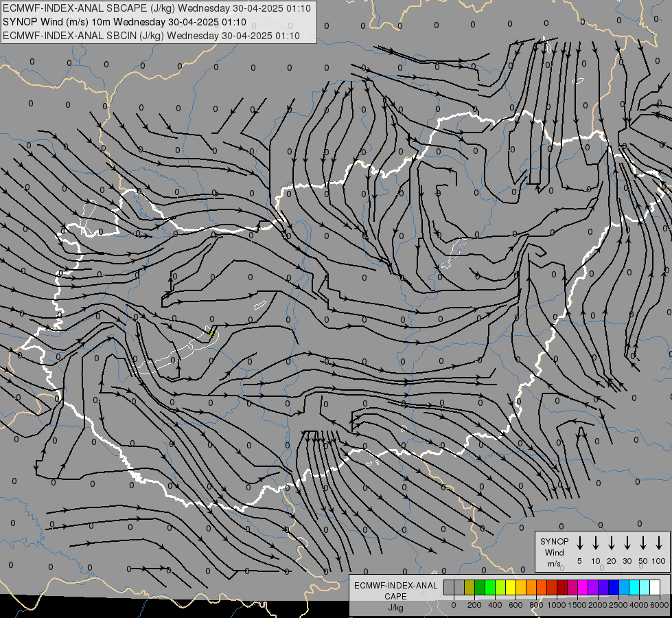Click the ECMWF-INDEX-ANAL SBCIN title line
This screenshot has height=618, width=672.
tap(151, 36)
